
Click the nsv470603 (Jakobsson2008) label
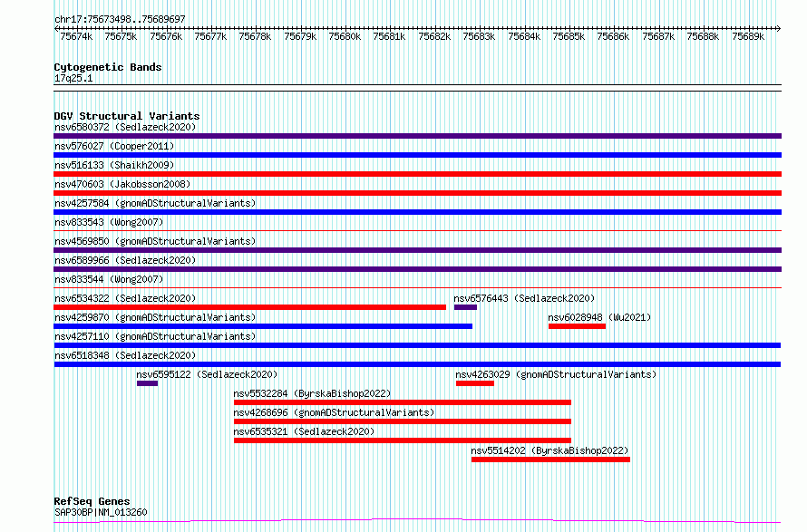coord(122,184)
